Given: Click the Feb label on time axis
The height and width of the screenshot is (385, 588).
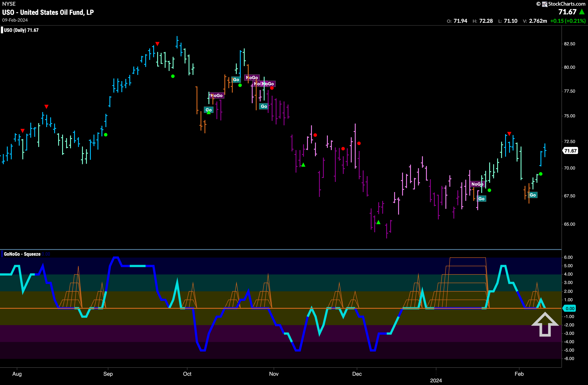Looking at the screenshot, I should coord(519,374).
